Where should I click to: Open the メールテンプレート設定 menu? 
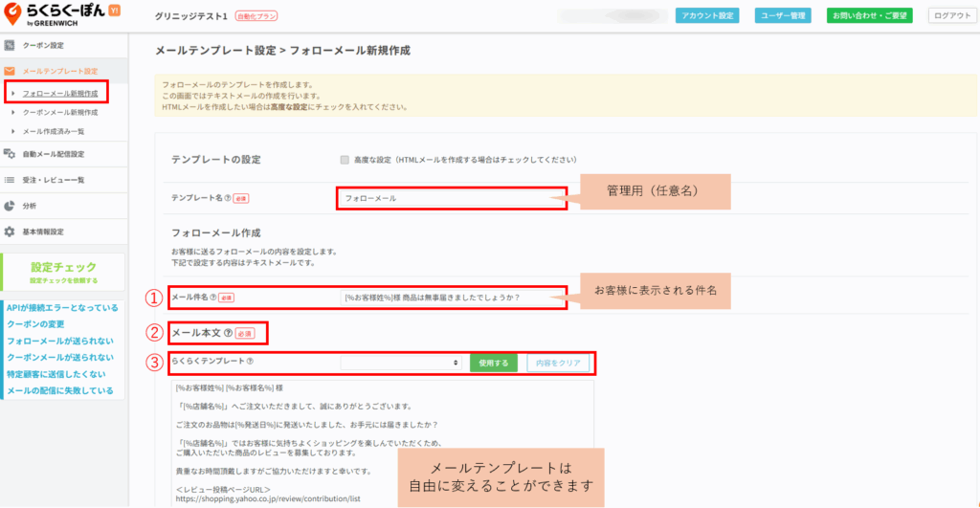[59, 71]
